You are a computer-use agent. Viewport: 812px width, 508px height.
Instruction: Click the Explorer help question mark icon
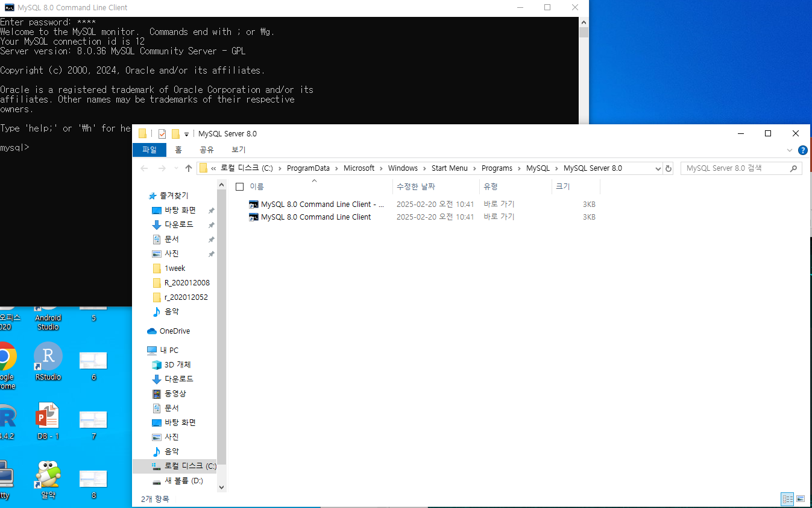point(802,150)
